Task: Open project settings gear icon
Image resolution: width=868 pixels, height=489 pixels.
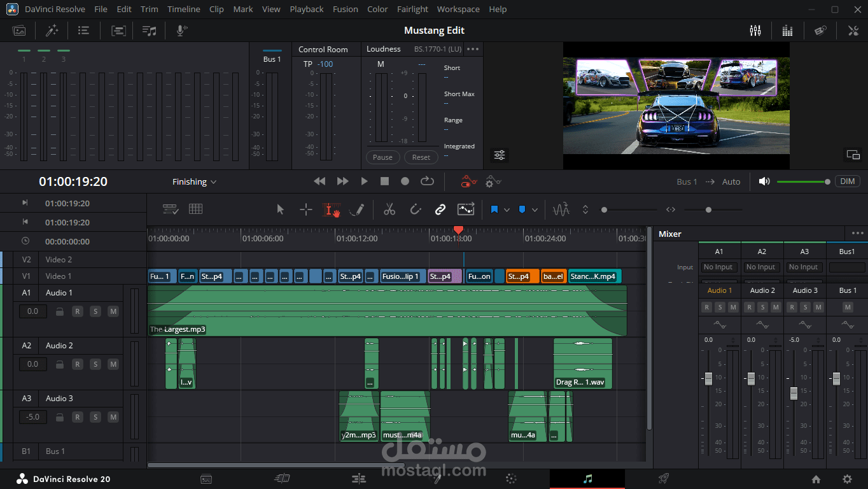Action: point(847,479)
